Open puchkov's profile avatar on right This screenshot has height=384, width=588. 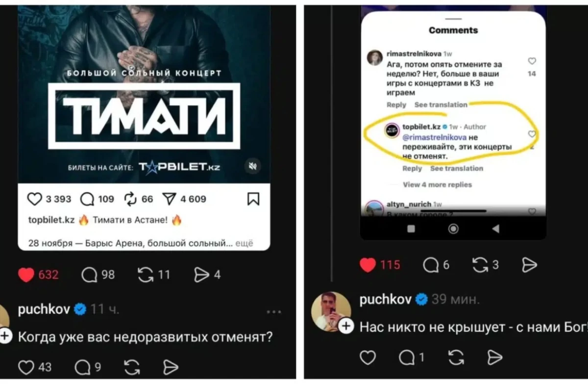tap(332, 311)
